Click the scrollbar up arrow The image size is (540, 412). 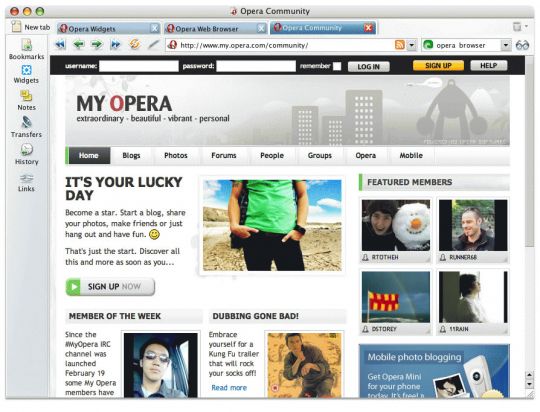529,374
